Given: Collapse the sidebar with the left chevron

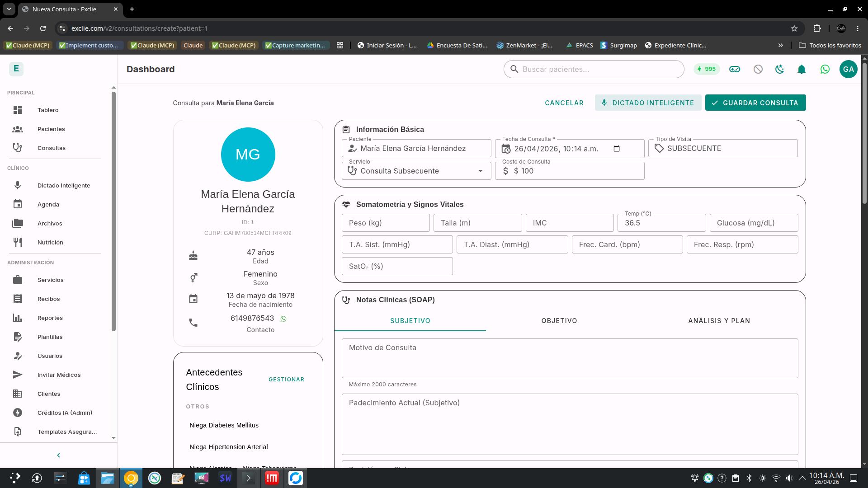Looking at the screenshot, I should coord(58,455).
